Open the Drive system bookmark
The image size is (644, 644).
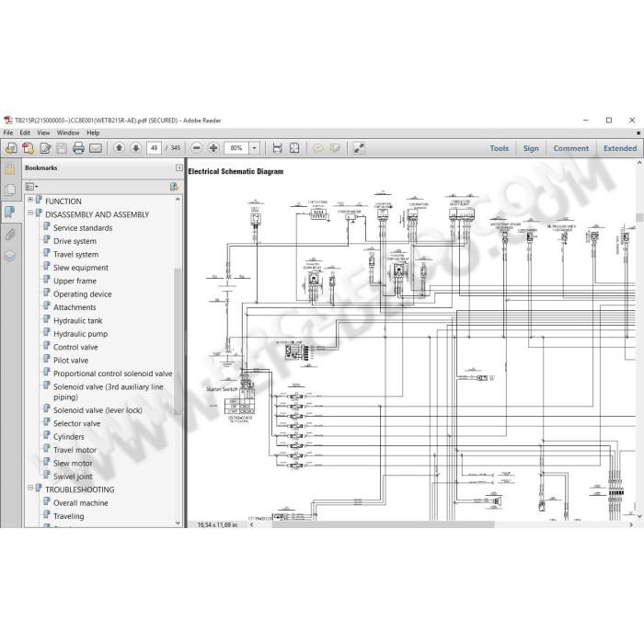pos(75,241)
